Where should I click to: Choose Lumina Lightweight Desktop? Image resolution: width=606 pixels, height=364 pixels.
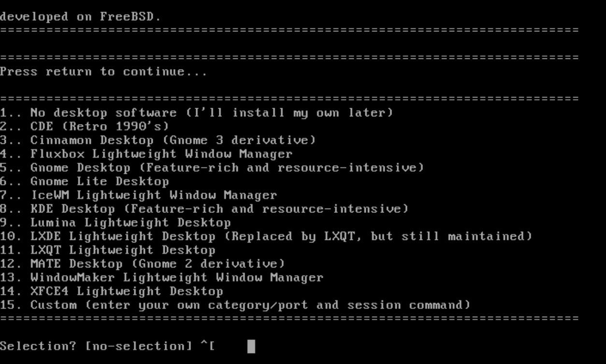pyautogui.click(x=115, y=223)
